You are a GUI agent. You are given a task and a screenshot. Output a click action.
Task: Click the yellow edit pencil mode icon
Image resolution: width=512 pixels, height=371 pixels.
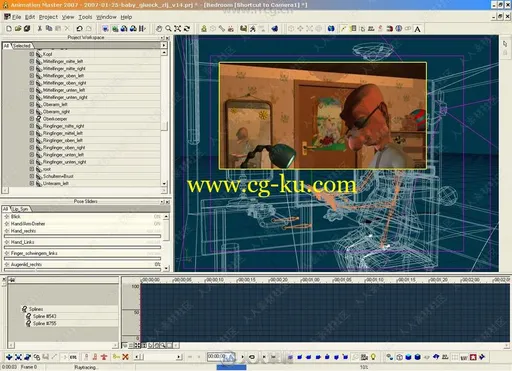[x=343, y=29]
